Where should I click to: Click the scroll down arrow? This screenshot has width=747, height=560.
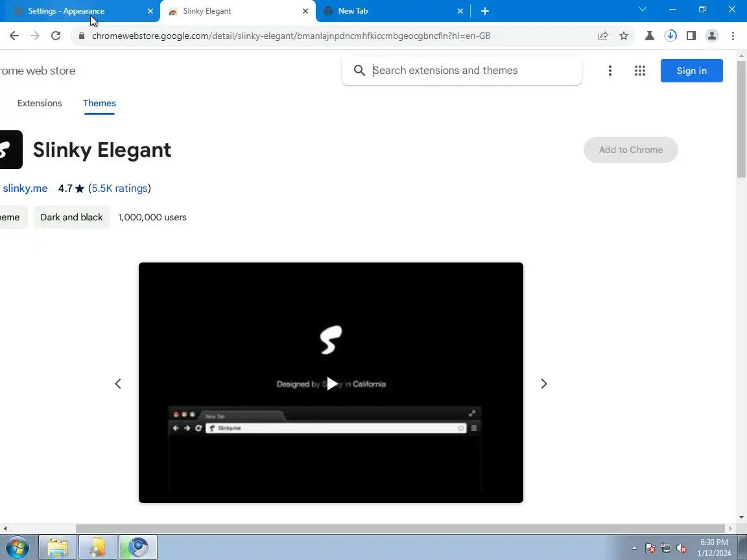pos(741,517)
